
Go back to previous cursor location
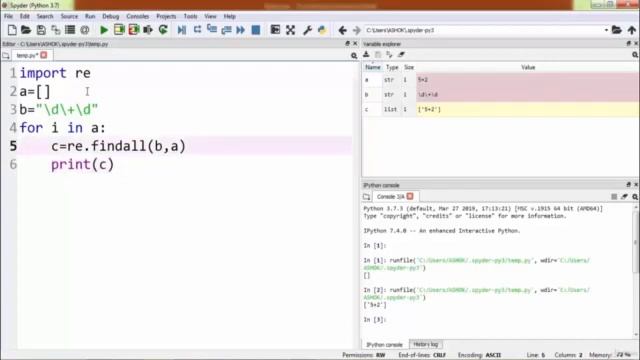(342, 30)
